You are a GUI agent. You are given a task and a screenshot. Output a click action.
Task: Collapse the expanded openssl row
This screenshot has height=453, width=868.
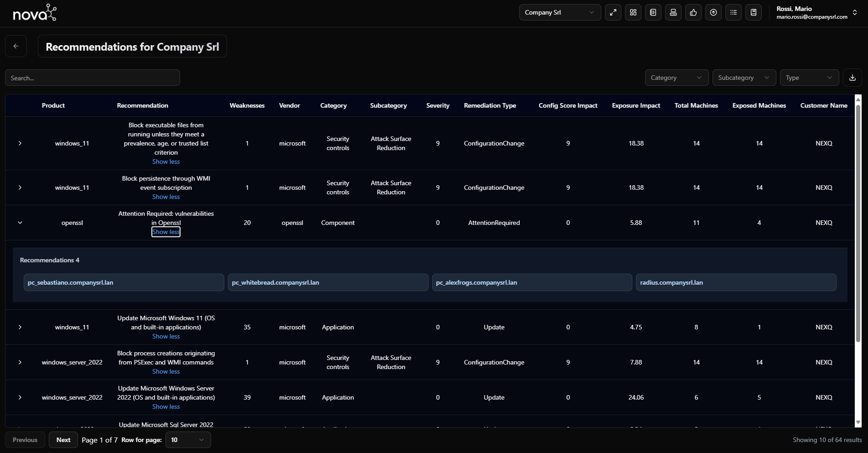pos(20,223)
